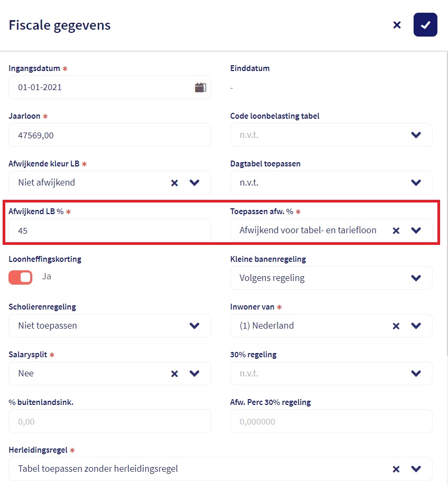Clear the Inwoner van selection

pos(396,326)
